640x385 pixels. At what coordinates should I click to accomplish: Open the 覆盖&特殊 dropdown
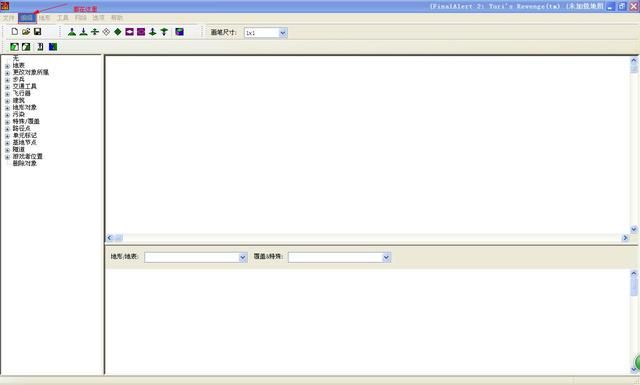tap(386, 257)
